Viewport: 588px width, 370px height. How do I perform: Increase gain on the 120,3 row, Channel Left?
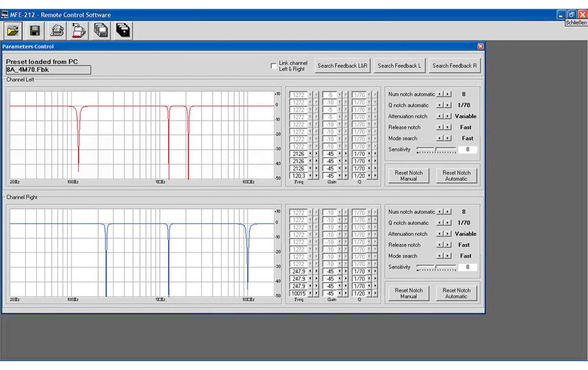click(x=346, y=176)
